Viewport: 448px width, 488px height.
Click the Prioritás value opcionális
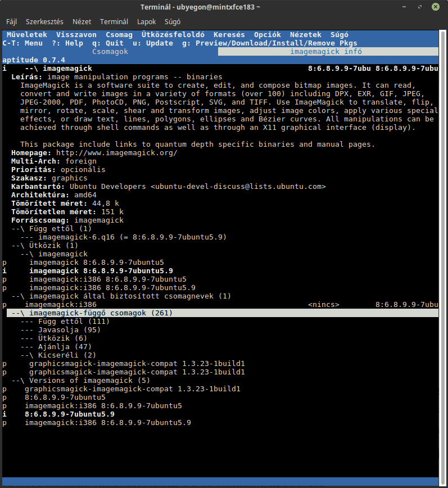coord(83,169)
